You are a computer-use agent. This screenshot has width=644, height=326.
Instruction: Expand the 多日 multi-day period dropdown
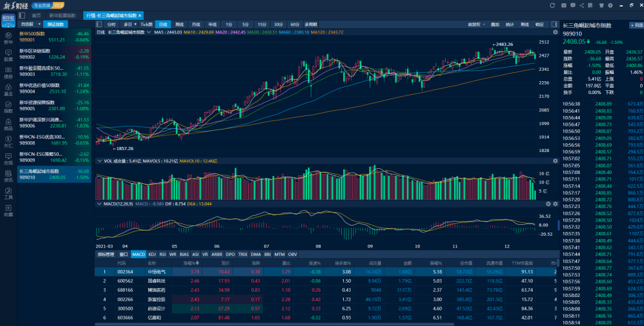pyautogui.click(x=134, y=24)
